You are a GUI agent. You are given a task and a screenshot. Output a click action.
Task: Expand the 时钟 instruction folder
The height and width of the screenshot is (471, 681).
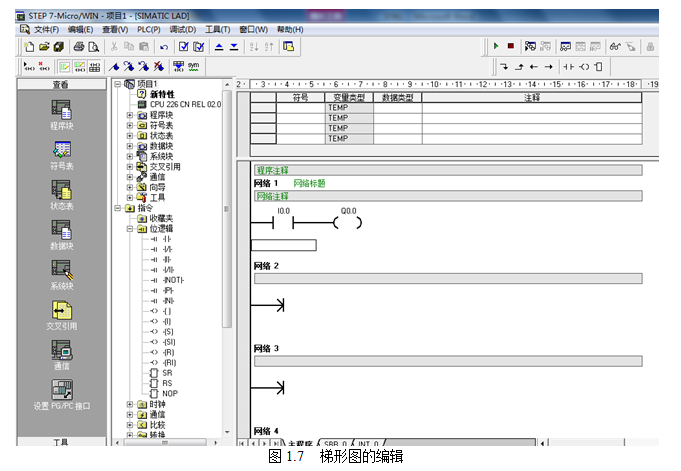[130, 404]
